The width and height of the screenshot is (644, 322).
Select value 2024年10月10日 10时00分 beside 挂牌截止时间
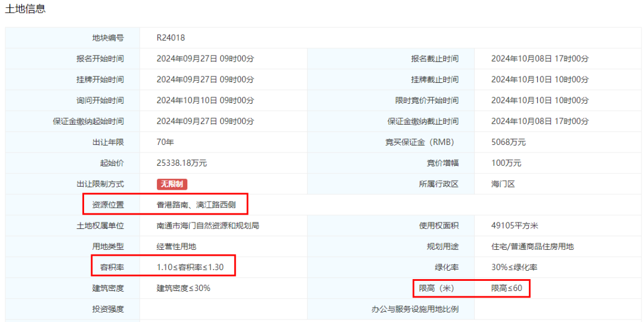pyautogui.click(x=540, y=80)
